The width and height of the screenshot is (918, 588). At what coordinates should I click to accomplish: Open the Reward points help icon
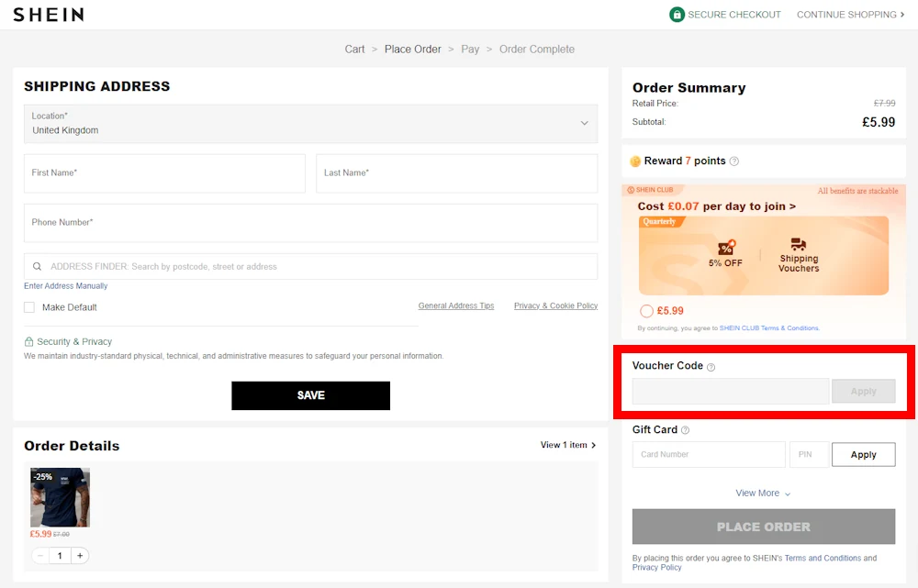click(x=734, y=161)
